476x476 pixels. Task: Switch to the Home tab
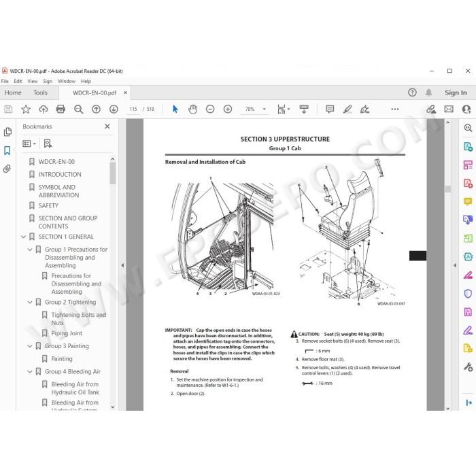tap(13, 92)
